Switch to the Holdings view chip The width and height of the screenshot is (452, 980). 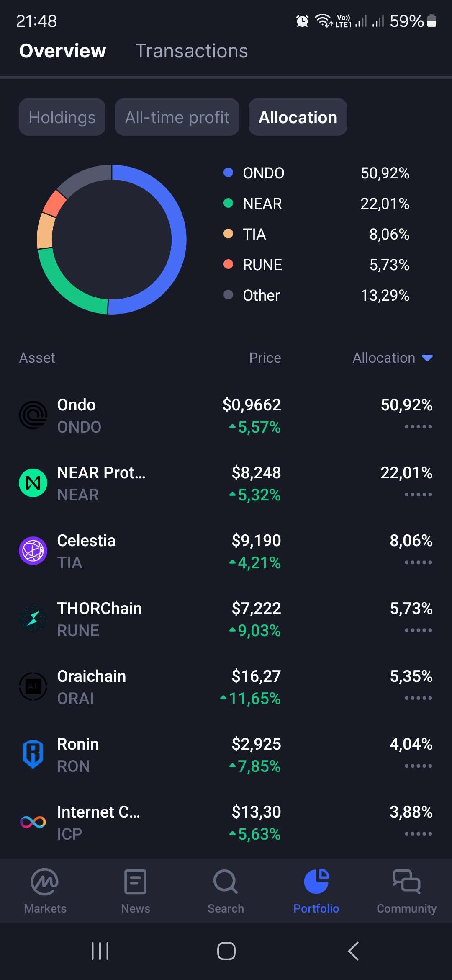point(62,117)
